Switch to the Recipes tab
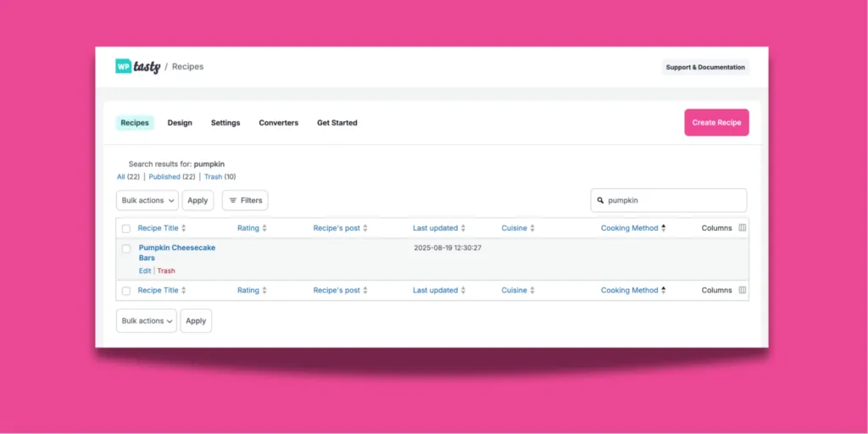 [x=135, y=123]
